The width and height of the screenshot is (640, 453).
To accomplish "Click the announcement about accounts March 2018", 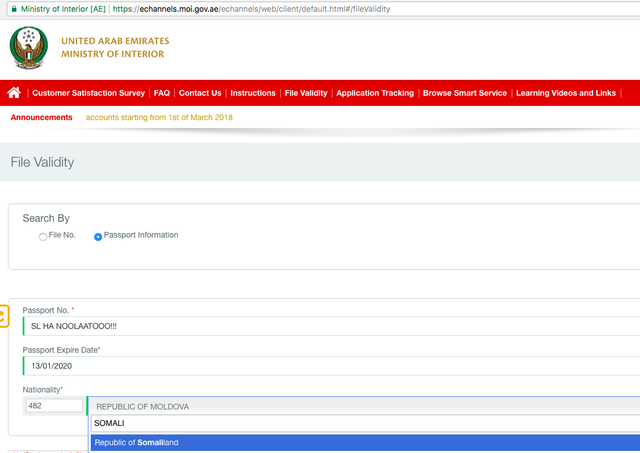I will pos(159,118).
